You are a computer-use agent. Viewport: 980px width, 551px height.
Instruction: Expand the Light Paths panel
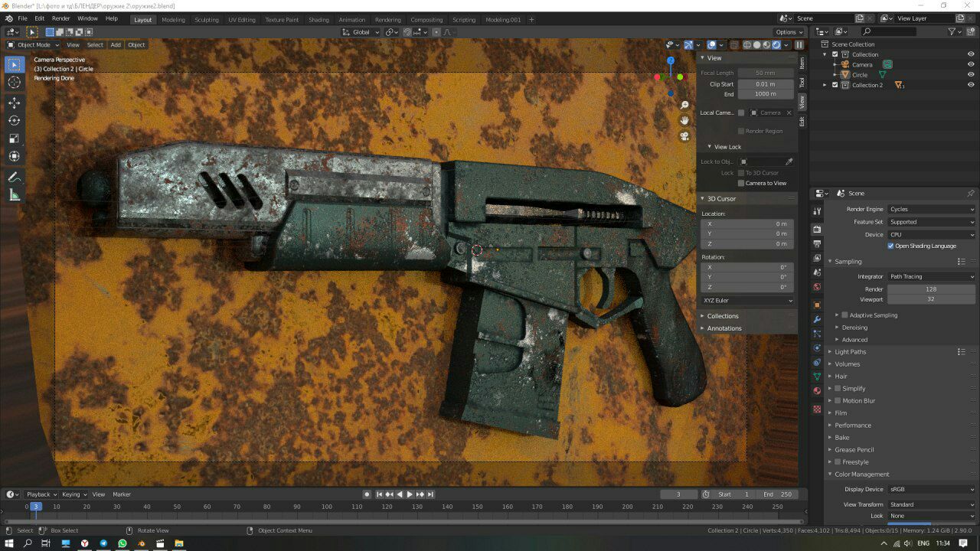[x=850, y=352]
